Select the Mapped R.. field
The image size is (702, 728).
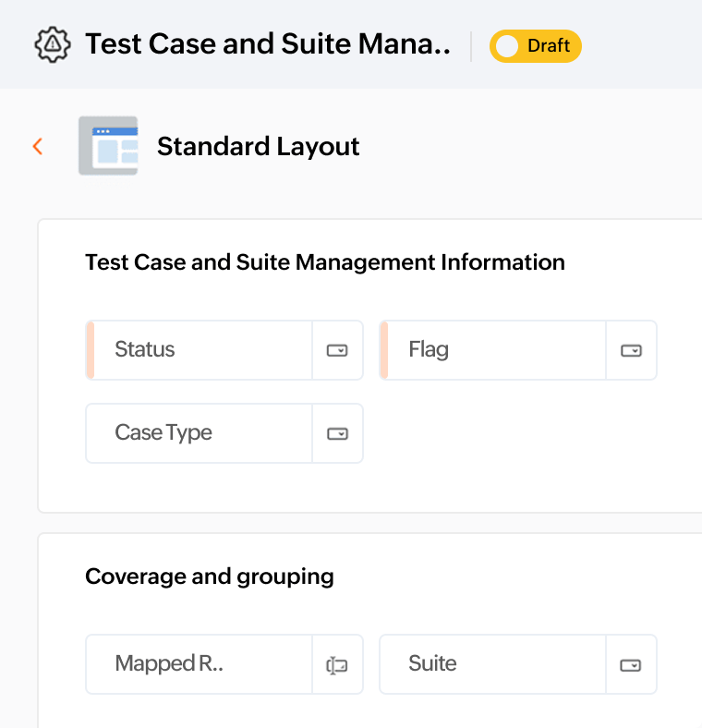(224, 664)
